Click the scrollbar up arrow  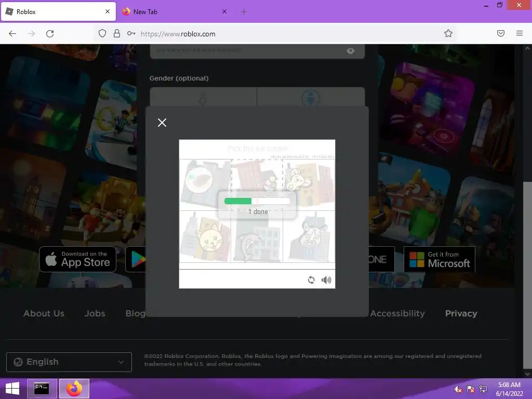tap(528, 48)
